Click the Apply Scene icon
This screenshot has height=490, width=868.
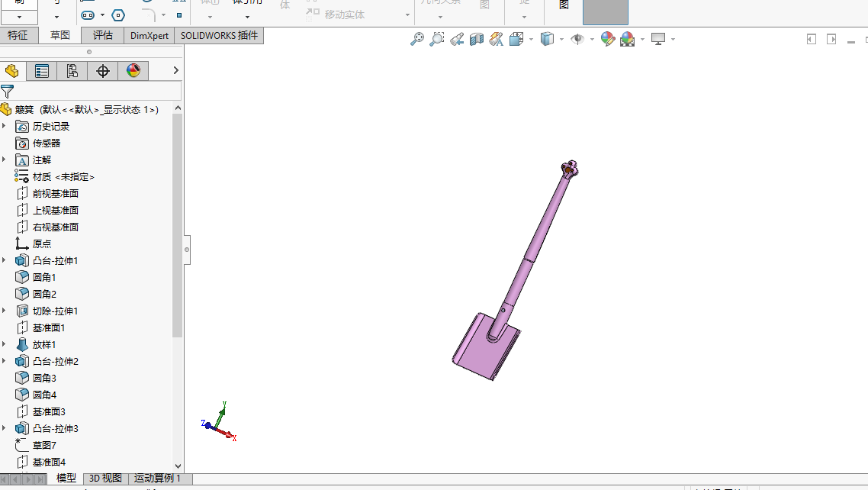tap(627, 39)
